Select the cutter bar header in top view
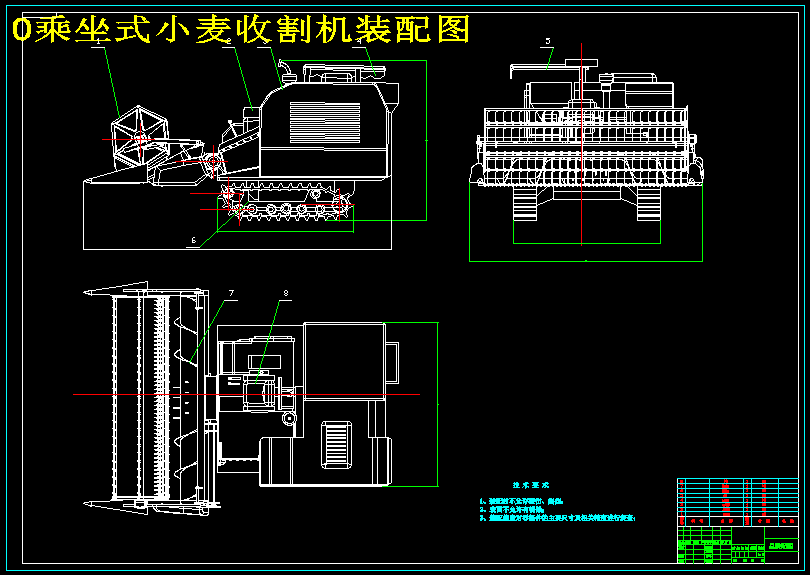This screenshot has width=810, height=575. click(x=147, y=398)
